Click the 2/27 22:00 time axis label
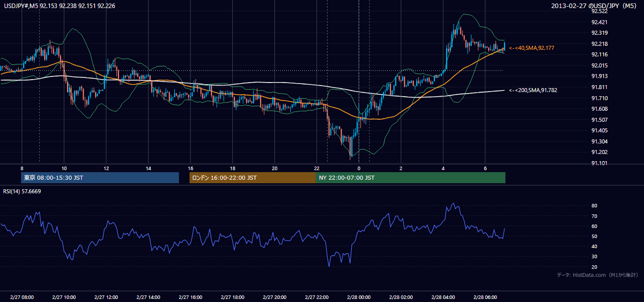Image resolution: width=644 pixels, height=302 pixels. (x=316, y=297)
